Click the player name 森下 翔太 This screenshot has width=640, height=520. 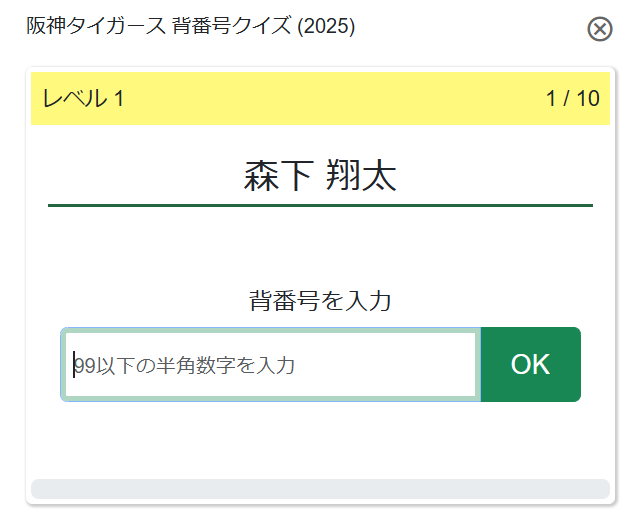[x=320, y=177]
